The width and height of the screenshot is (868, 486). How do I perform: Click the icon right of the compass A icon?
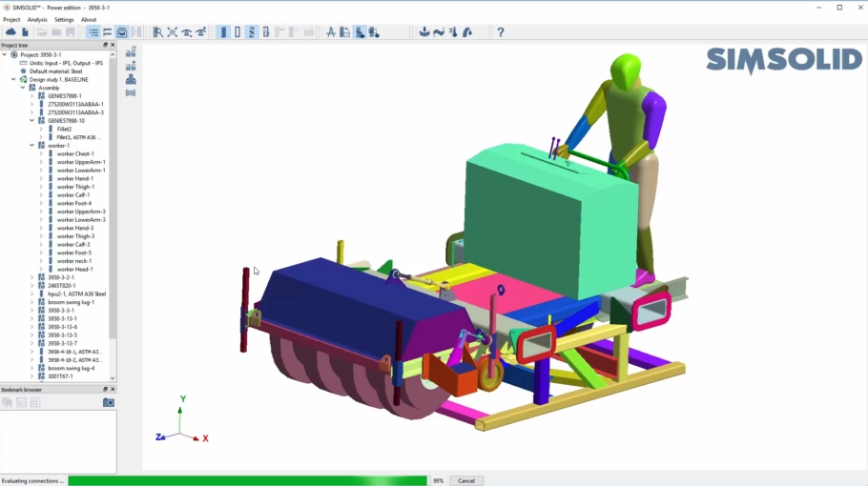click(345, 32)
